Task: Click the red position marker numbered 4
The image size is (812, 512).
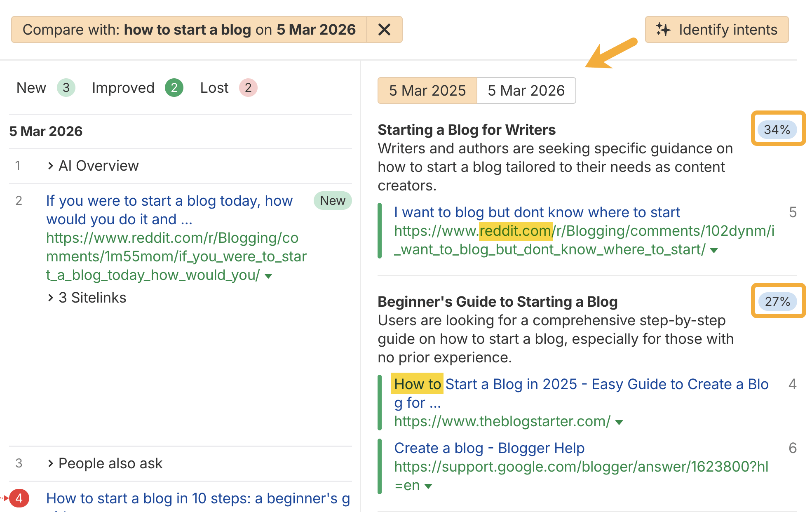Action: tap(19, 498)
